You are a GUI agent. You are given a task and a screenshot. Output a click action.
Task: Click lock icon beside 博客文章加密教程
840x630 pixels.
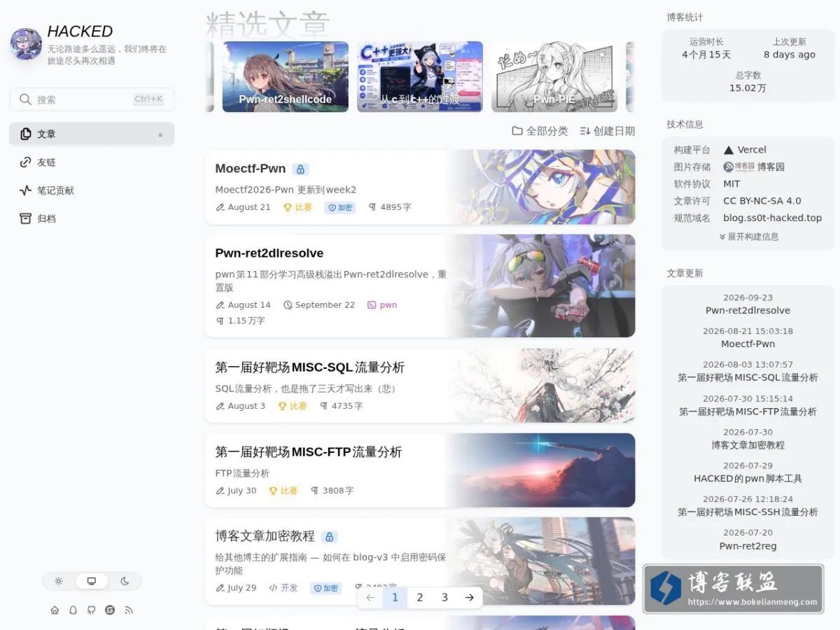[330, 537]
